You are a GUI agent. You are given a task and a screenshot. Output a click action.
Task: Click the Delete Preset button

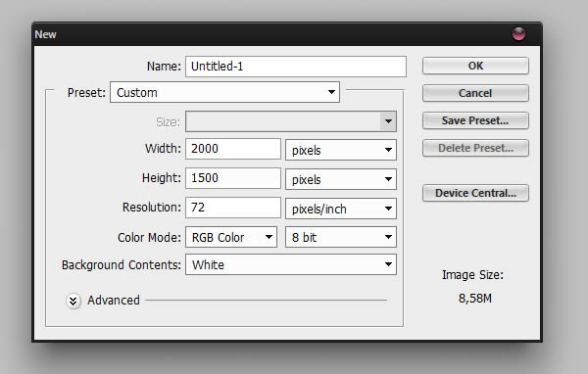(475, 148)
